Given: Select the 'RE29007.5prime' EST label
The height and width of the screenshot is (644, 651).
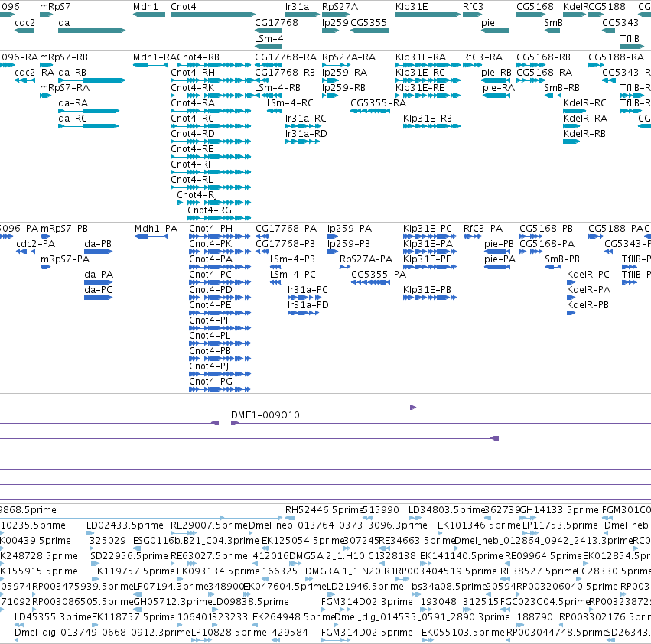Looking at the screenshot, I should point(210,525).
